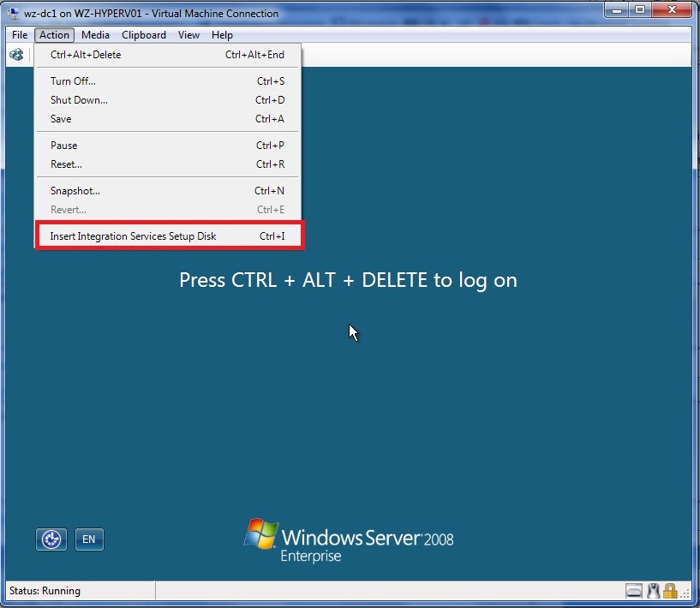The width and height of the screenshot is (700, 608).
Task: Click the Windows Server 2008 logo
Action: [x=348, y=540]
